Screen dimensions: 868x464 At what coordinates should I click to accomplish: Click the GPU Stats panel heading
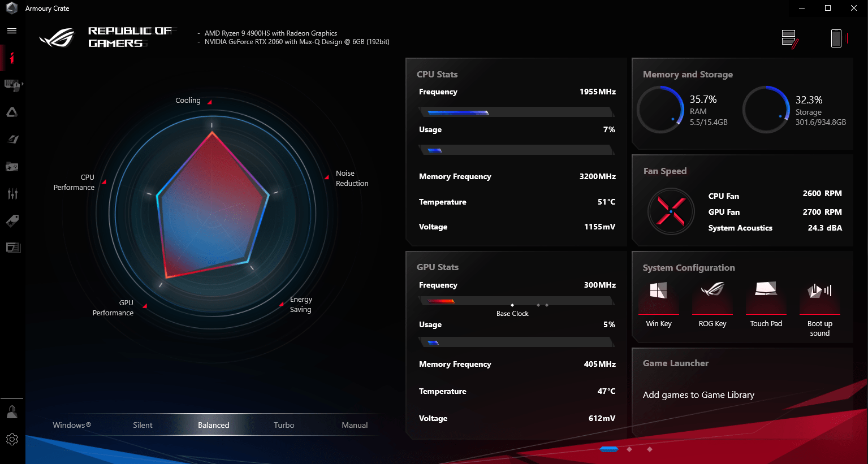pyautogui.click(x=438, y=267)
